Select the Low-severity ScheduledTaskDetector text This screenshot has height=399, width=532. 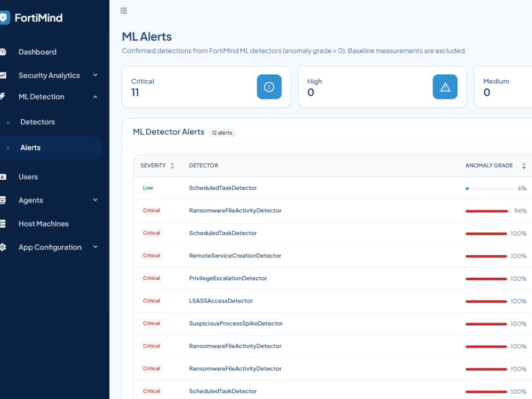[x=223, y=188]
